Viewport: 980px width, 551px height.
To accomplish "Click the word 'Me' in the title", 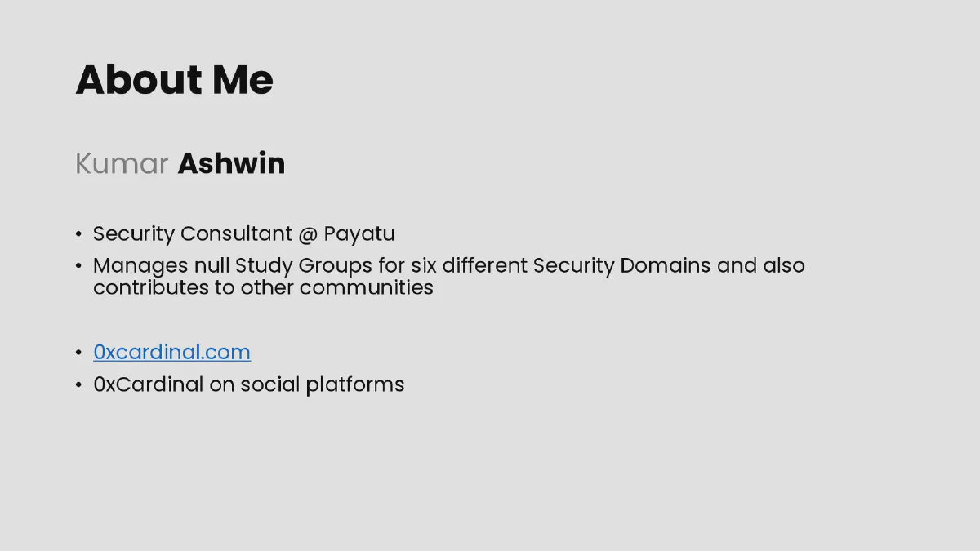I will pyautogui.click(x=243, y=80).
